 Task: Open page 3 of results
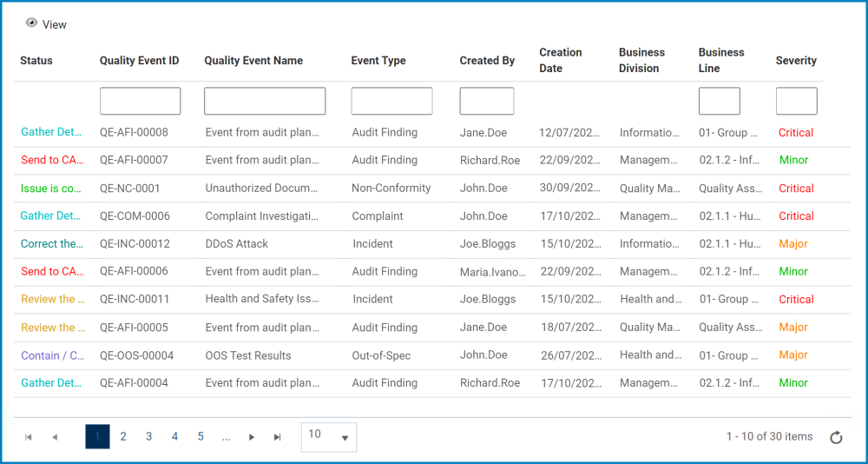[x=149, y=437]
